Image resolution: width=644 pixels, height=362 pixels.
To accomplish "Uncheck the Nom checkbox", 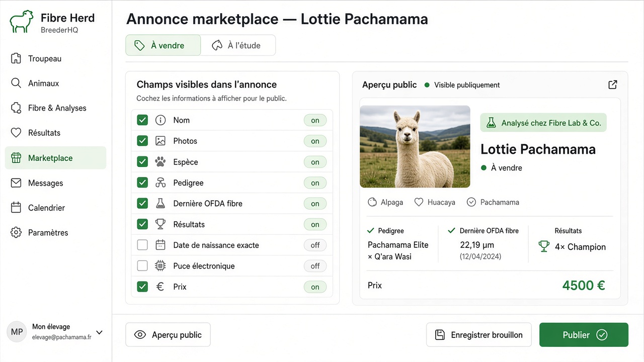I will point(142,120).
